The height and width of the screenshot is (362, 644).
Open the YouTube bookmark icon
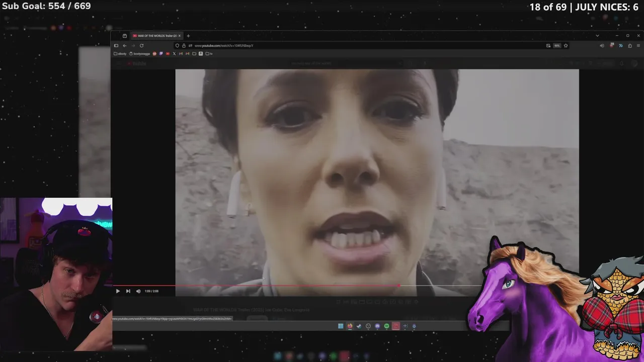point(168,54)
